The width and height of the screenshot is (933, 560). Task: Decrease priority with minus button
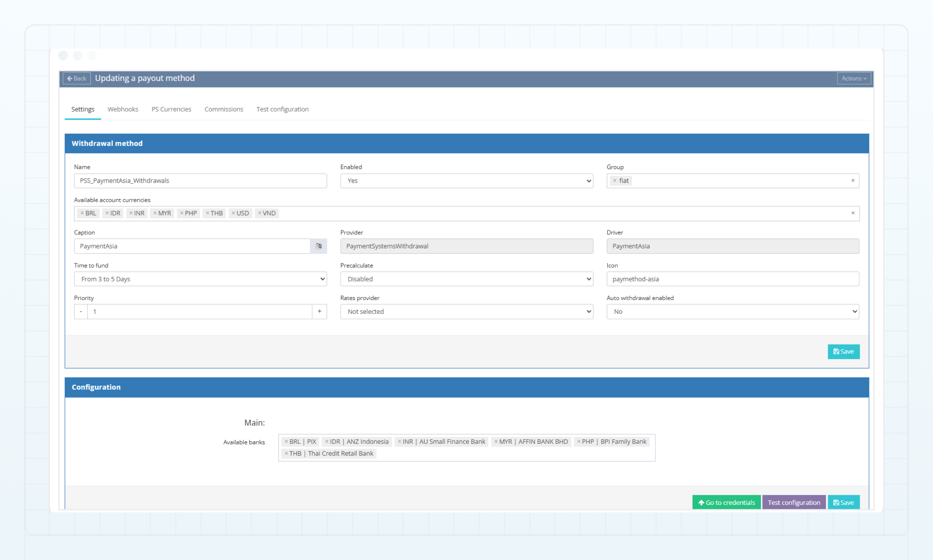coord(81,311)
